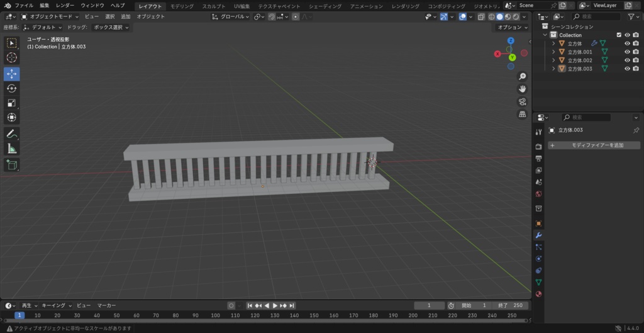The height and width of the screenshot is (333, 644).
Task: Hide 立方体.003 in the viewport
Action: point(627,69)
